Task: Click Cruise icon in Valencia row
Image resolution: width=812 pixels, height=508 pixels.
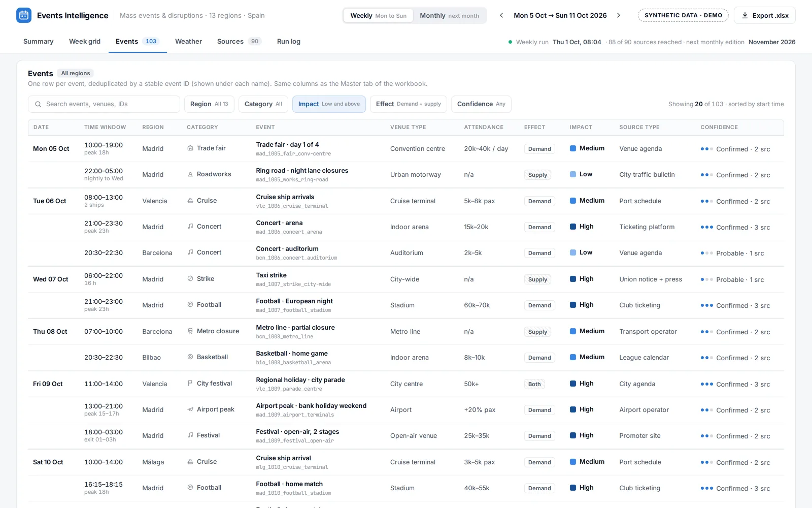Action: click(190, 201)
